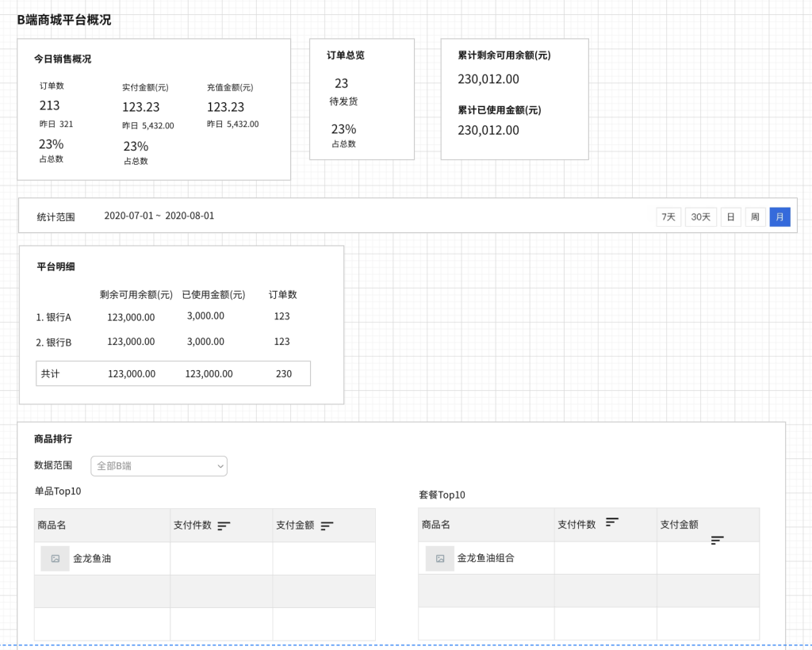The height and width of the screenshot is (650, 812).
Task: Select the 7天 range button
Action: tap(668, 216)
